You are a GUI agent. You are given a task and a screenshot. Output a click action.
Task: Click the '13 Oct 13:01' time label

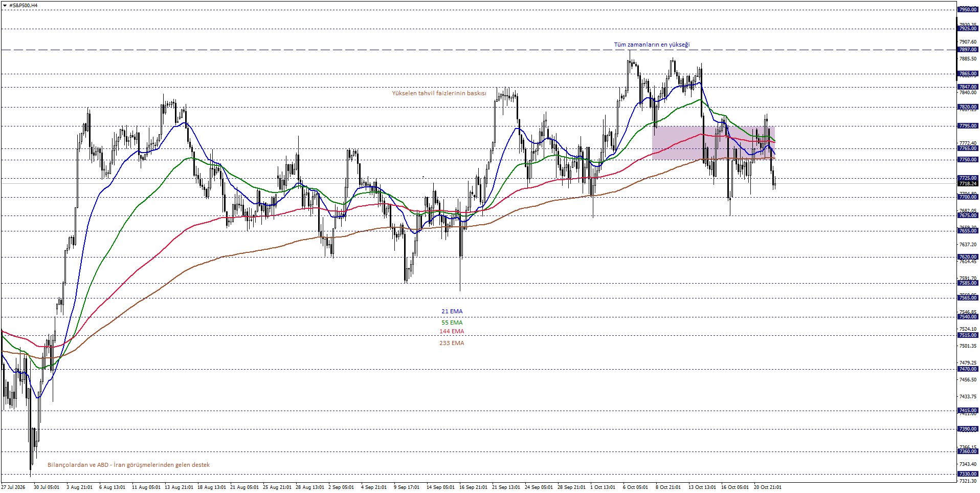click(x=703, y=487)
